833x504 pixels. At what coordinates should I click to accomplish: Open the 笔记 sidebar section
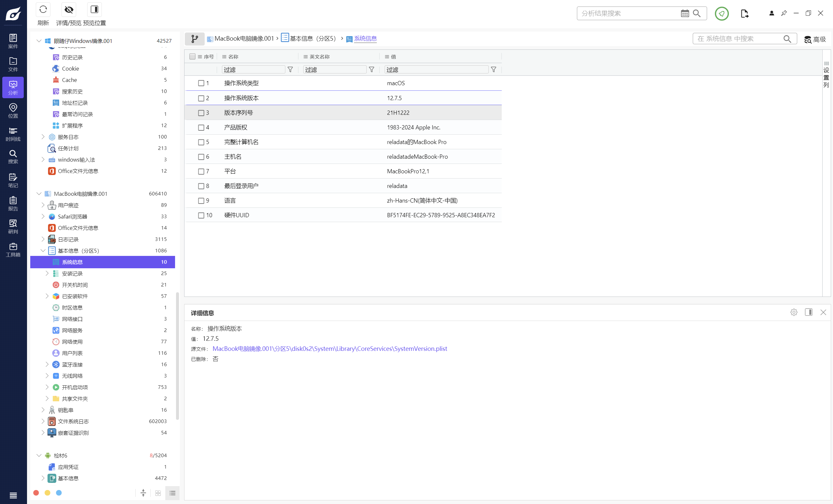(x=13, y=180)
